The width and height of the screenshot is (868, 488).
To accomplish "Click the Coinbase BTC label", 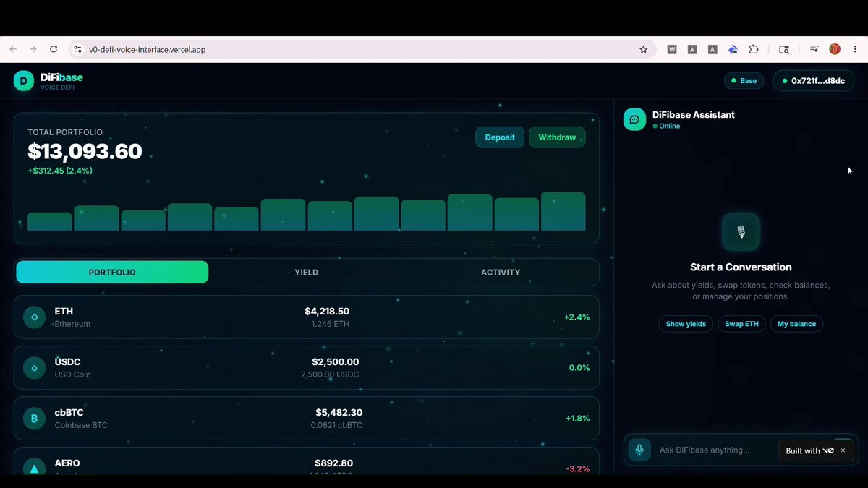I will (81, 425).
